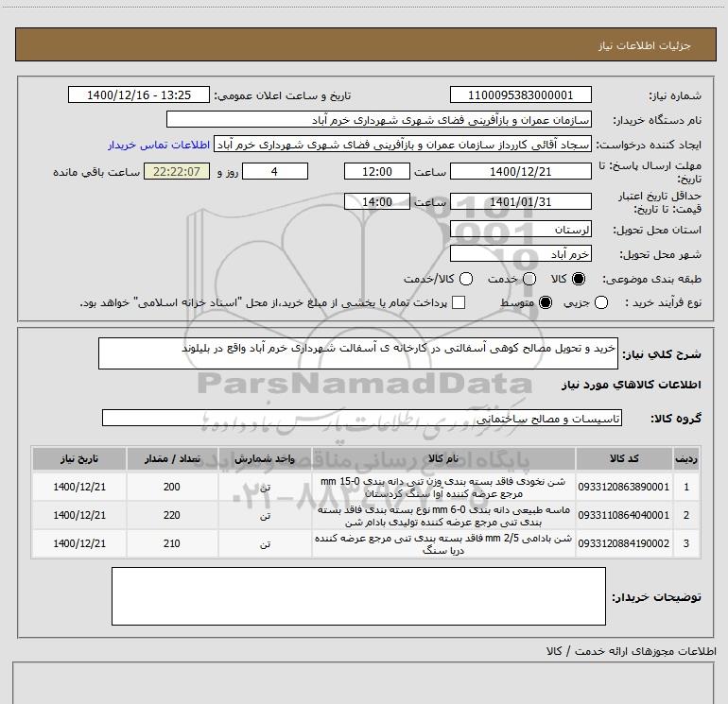
Task: Select the متوسط purchase type radio
Action: (546, 302)
